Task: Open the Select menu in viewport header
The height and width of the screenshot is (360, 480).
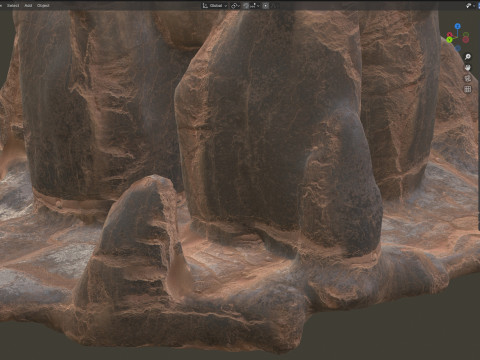Action: click(13, 5)
